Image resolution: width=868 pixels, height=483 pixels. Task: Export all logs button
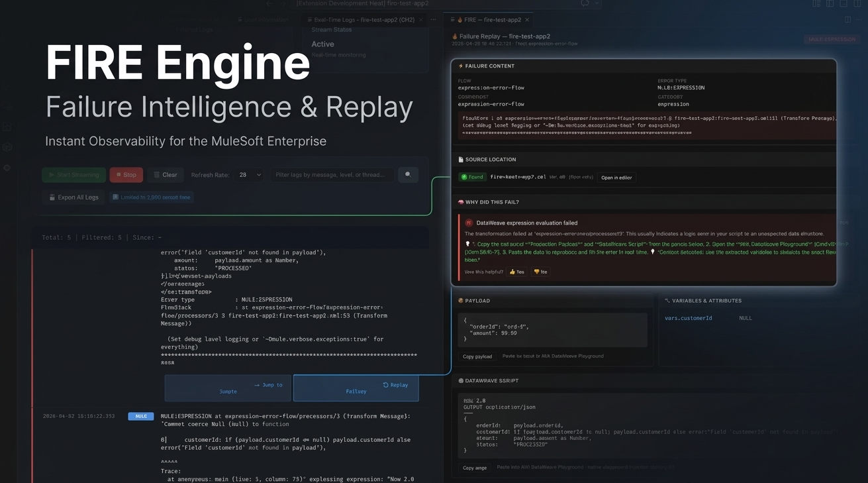tap(73, 197)
